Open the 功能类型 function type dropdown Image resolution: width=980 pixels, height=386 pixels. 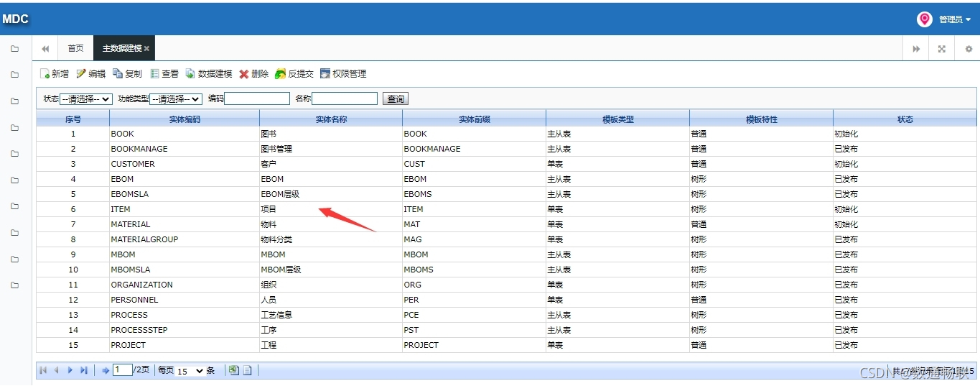tap(176, 99)
